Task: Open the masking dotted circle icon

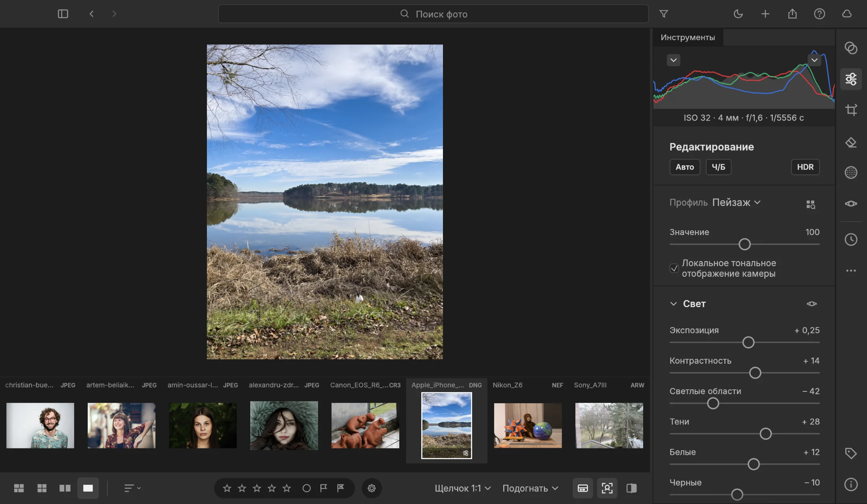Action: (851, 172)
